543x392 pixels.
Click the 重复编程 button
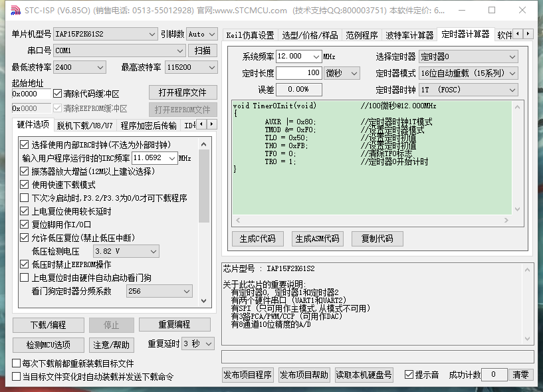[x=175, y=324]
